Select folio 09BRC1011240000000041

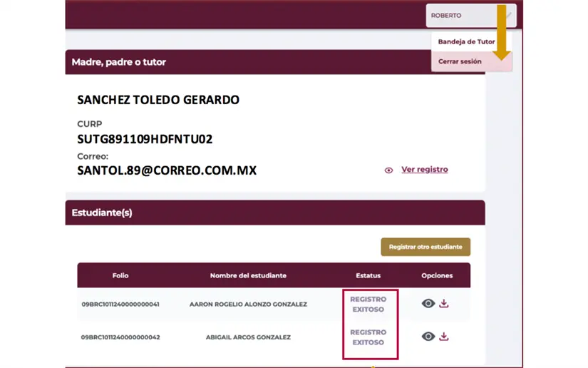pos(120,305)
